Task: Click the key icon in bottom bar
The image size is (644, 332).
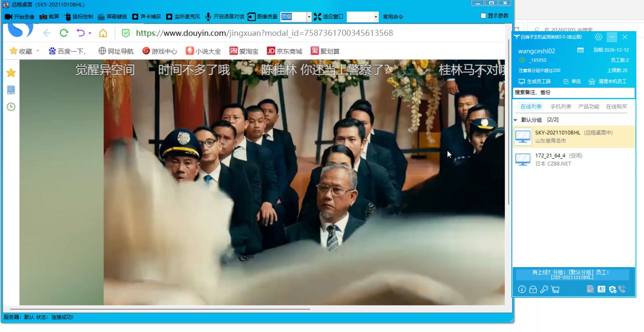Action: [544, 289]
